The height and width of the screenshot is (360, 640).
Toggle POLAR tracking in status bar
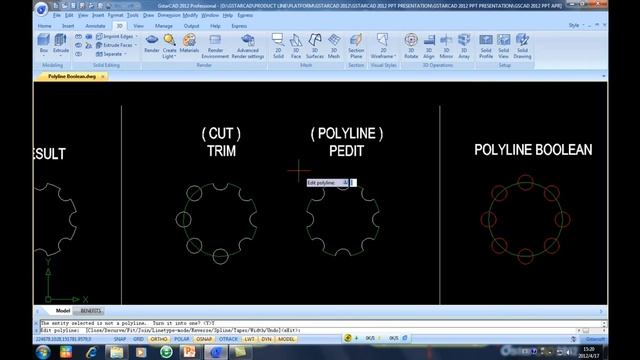click(182, 339)
